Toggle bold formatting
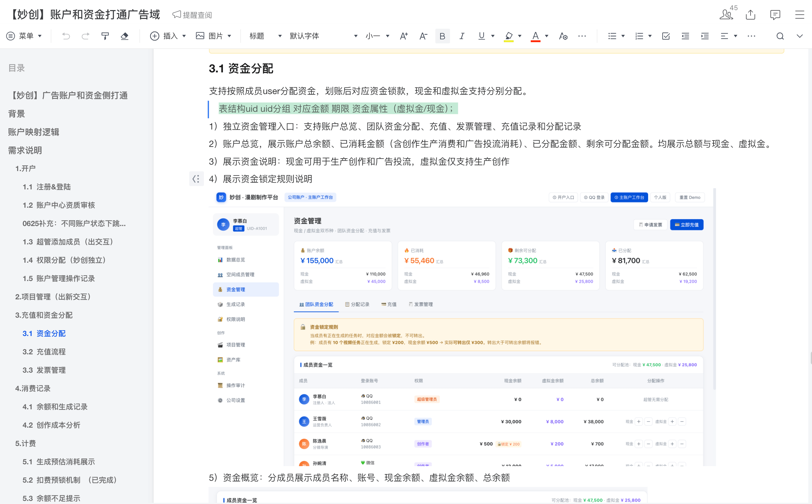Image resolution: width=812 pixels, height=504 pixels. point(442,36)
